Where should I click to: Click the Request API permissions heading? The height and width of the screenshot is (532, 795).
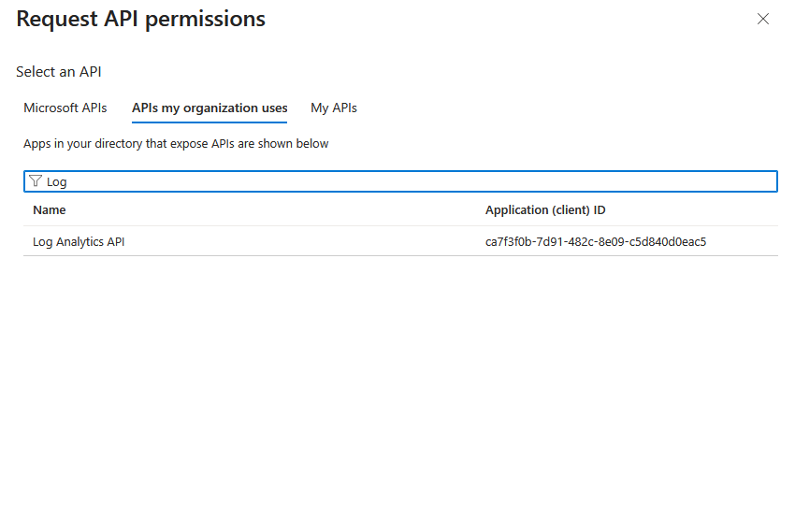point(141,19)
